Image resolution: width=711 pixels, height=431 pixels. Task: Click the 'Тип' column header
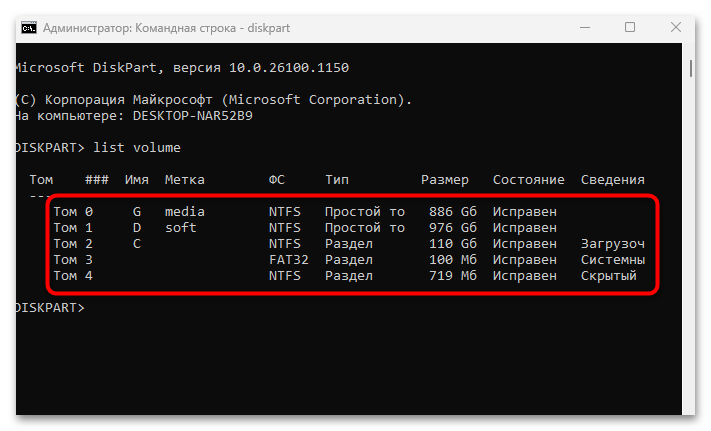pyautogui.click(x=337, y=180)
